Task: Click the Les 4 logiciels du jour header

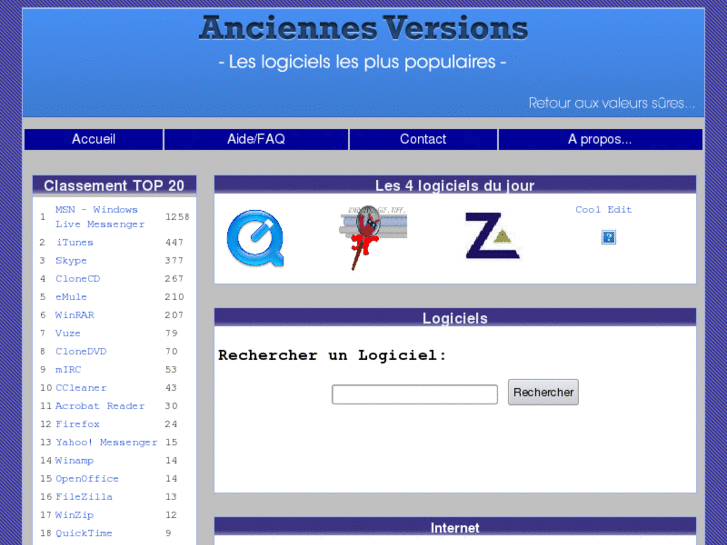Action: point(455,186)
